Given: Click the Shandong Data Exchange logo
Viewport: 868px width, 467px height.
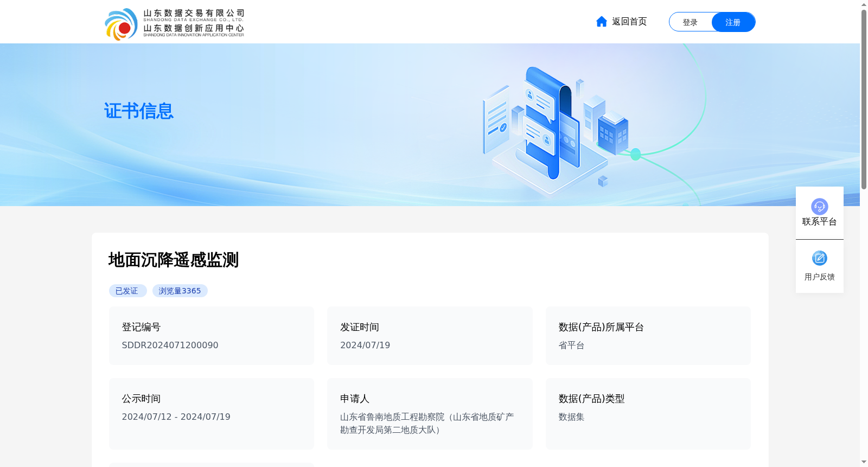Looking at the screenshot, I should point(174,23).
